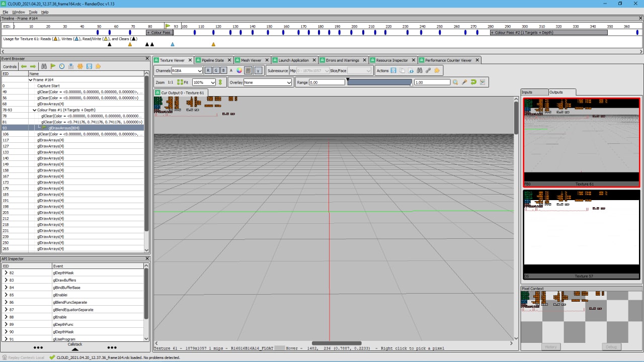Click the Controls button in Event Browser

tap(10, 66)
